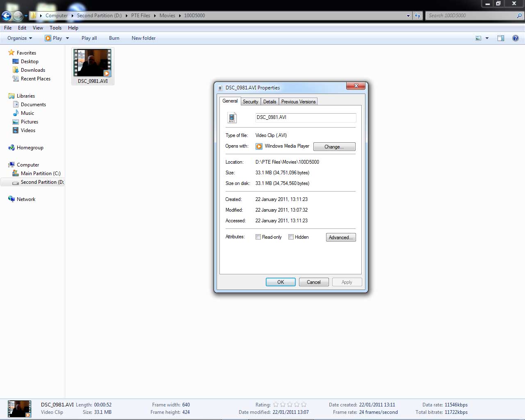Toggle the preview pane icon

501,38
